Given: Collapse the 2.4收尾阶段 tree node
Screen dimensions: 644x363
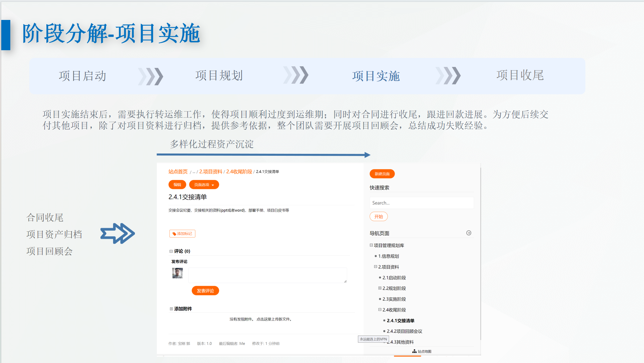Looking at the screenshot, I should pos(380,310).
